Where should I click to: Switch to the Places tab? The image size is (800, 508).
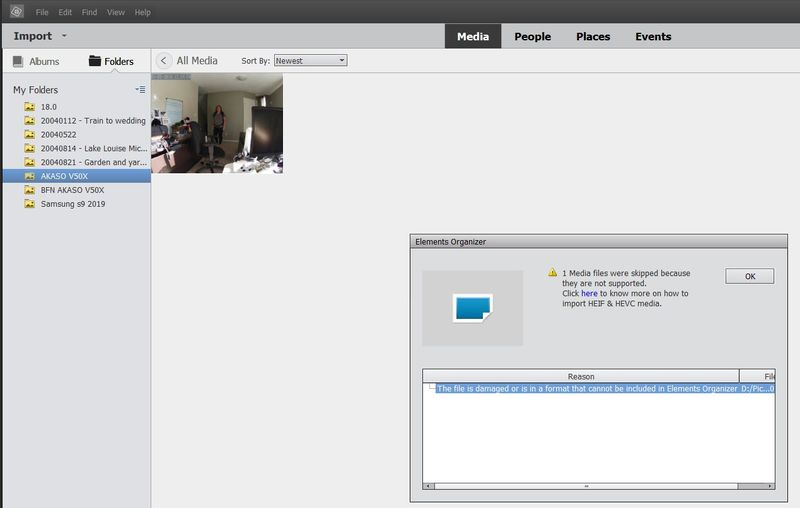click(593, 37)
